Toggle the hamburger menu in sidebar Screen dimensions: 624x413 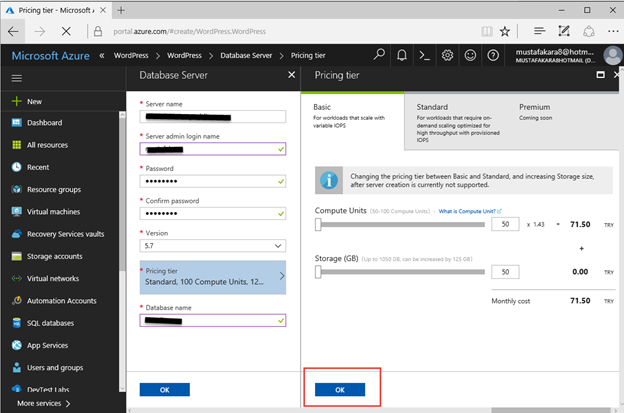[x=17, y=78]
